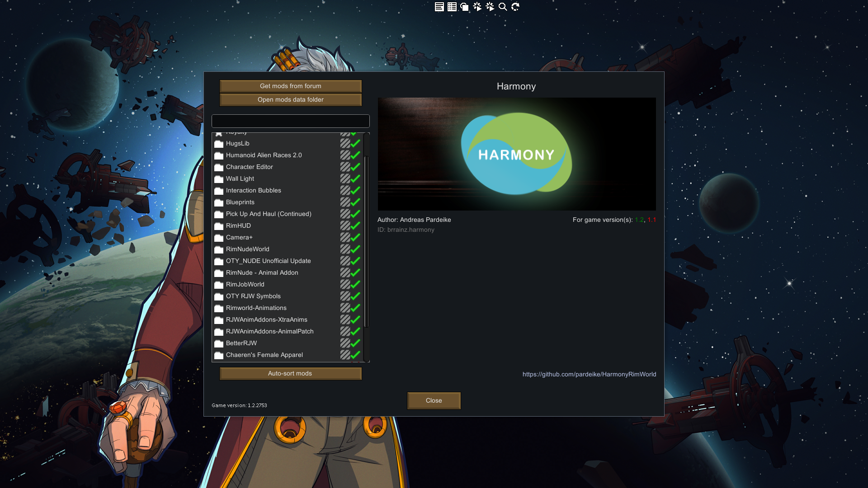The height and width of the screenshot is (488, 868).
Task: Click the striped reorder handle for Wall Light
Action: [x=345, y=178]
